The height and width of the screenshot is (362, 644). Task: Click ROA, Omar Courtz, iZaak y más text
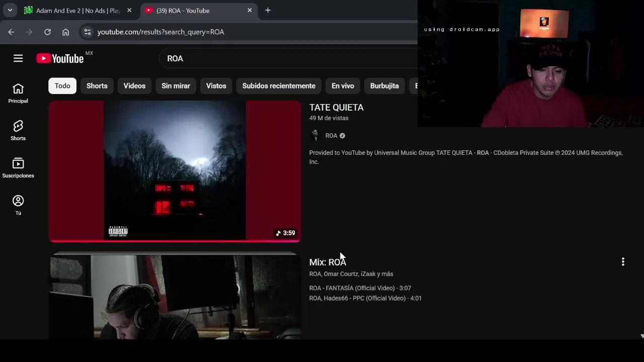click(x=351, y=274)
